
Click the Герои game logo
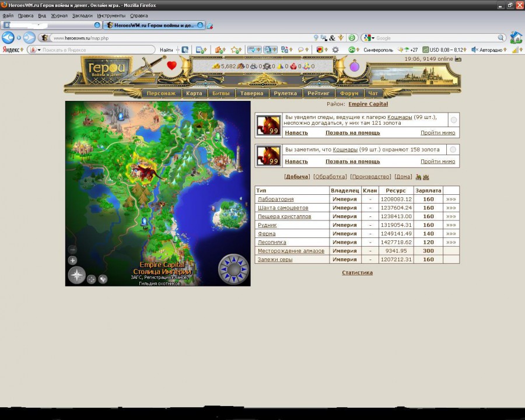[x=107, y=69]
